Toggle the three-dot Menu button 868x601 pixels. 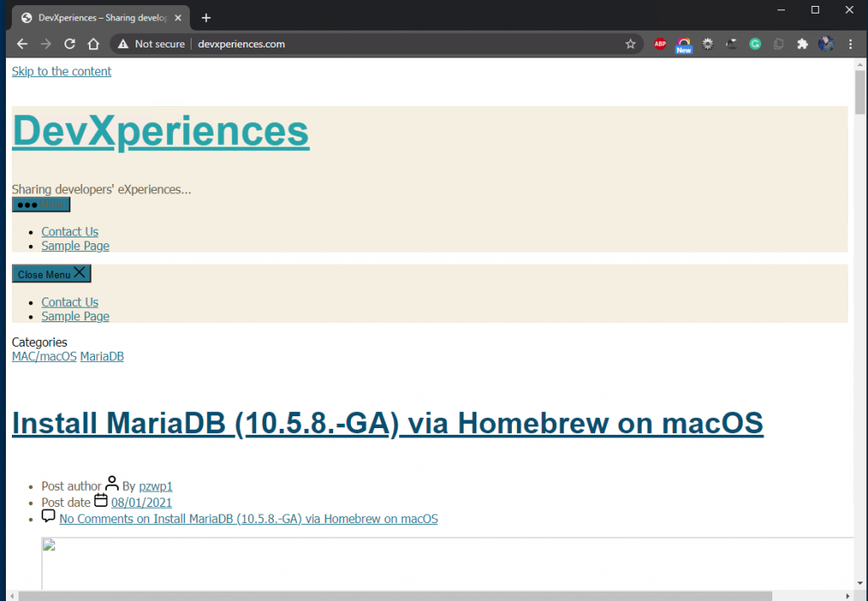[41, 205]
